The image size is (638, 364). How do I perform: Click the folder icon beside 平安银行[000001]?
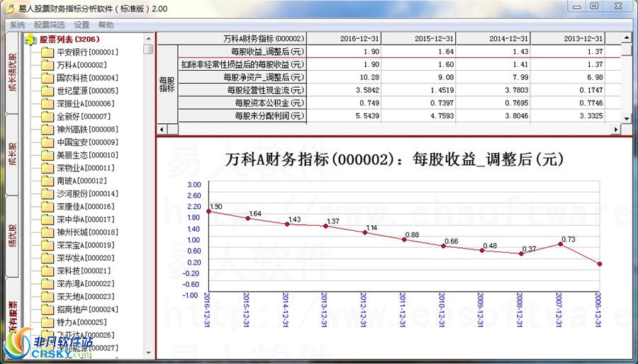click(x=47, y=52)
